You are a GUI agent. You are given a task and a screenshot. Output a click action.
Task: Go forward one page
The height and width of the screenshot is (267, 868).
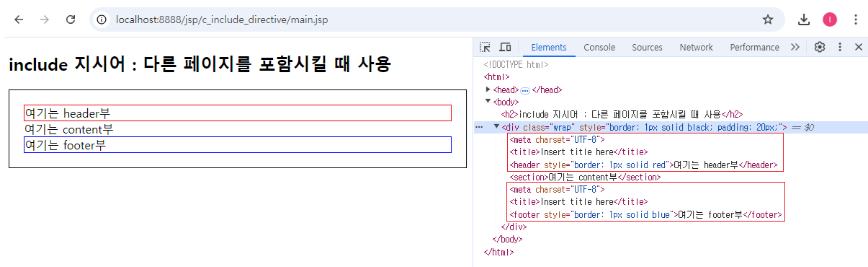click(45, 19)
